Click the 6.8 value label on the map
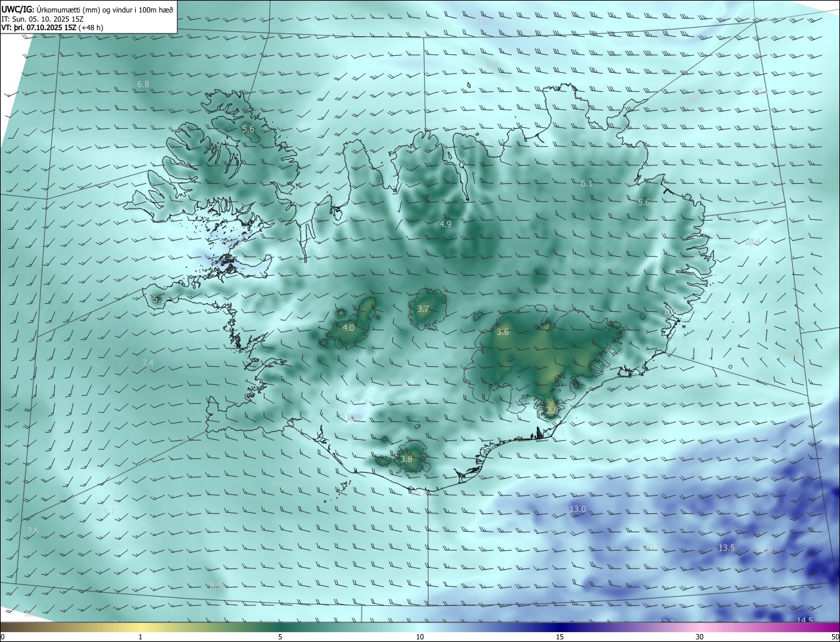Image resolution: width=840 pixels, height=642 pixels. coord(143,84)
